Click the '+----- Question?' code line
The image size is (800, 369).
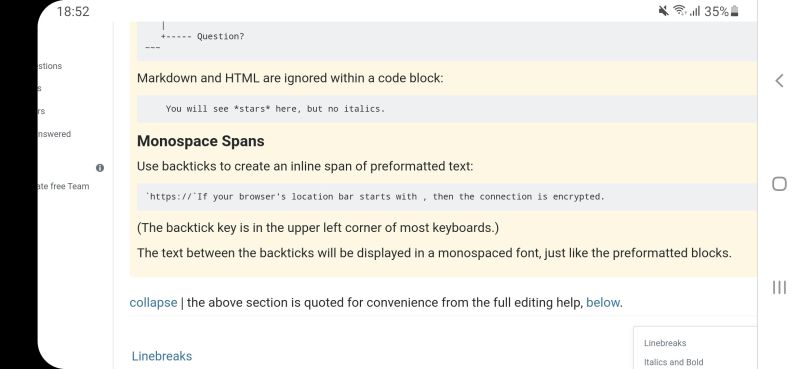[x=203, y=36]
